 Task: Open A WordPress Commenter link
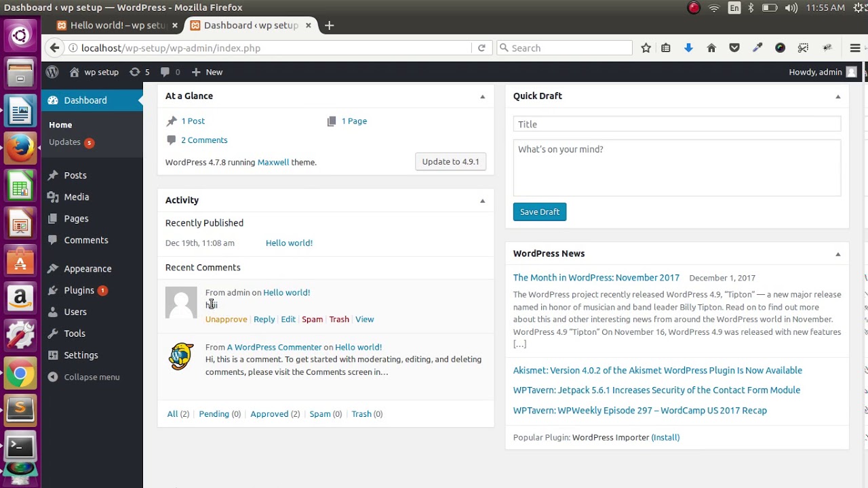[x=275, y=347]
